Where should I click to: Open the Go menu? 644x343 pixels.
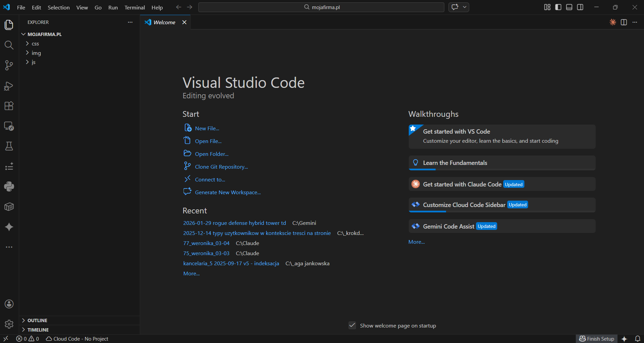pyautogui.click(x=97, y=7)
